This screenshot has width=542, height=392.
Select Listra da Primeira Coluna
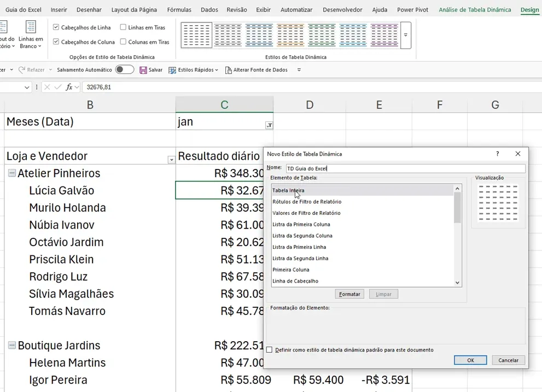point(362,224)
